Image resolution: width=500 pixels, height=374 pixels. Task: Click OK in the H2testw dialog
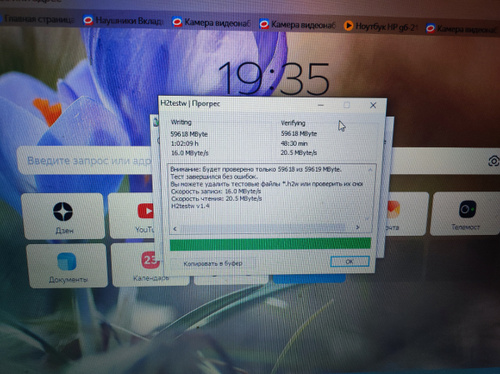click(x=350, y=261)
